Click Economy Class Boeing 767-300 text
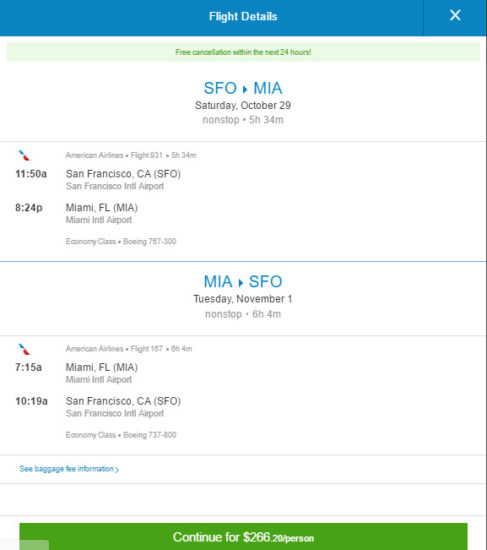 click(121, 241)
